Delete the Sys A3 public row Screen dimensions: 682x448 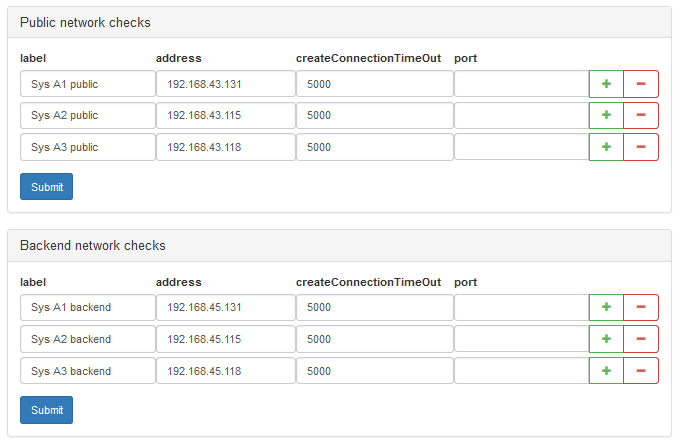coord(641,147)
